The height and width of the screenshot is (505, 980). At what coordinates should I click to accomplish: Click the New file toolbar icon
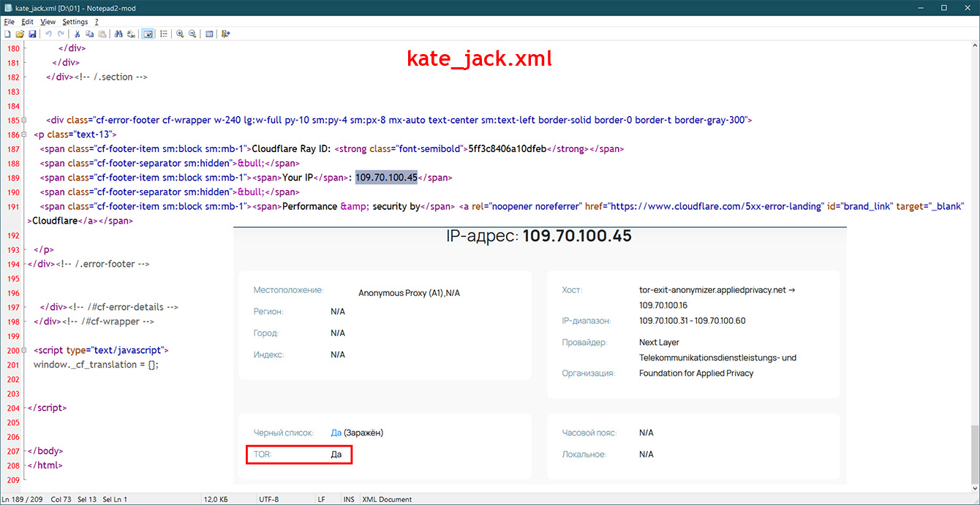point(7,34)
